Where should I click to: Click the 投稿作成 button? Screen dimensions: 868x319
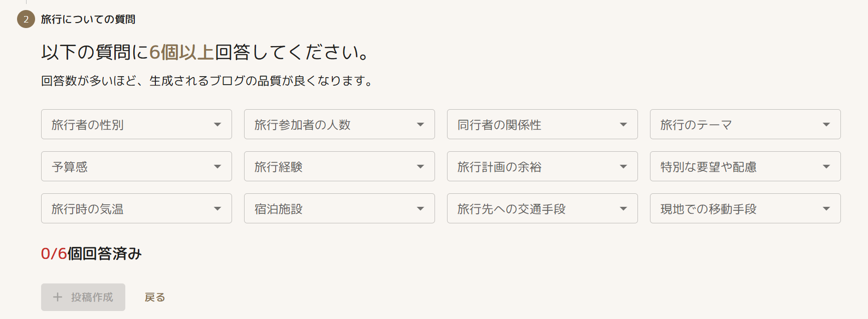pos(83,297)
